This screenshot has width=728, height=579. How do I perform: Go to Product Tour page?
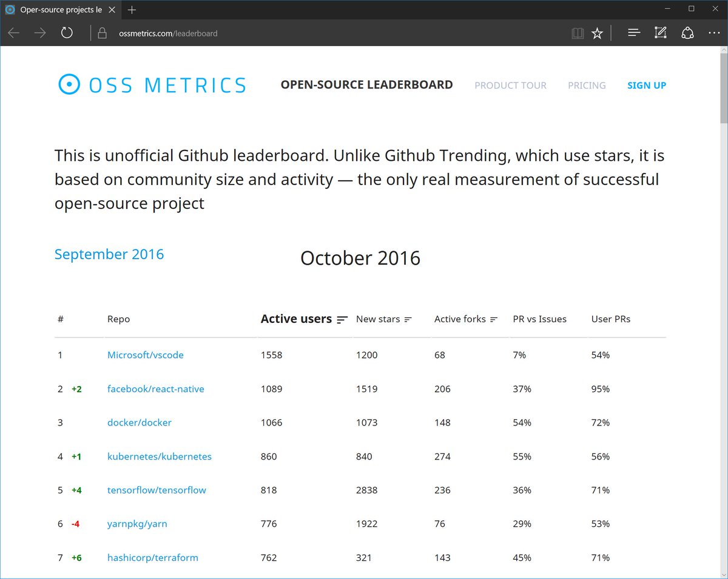[510, 86]
